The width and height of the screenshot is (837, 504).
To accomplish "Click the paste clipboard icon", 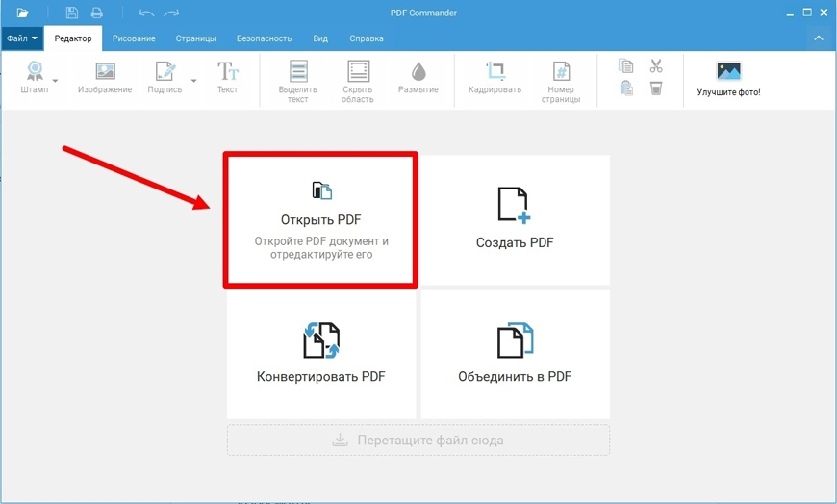I will [x=626, y=88].
